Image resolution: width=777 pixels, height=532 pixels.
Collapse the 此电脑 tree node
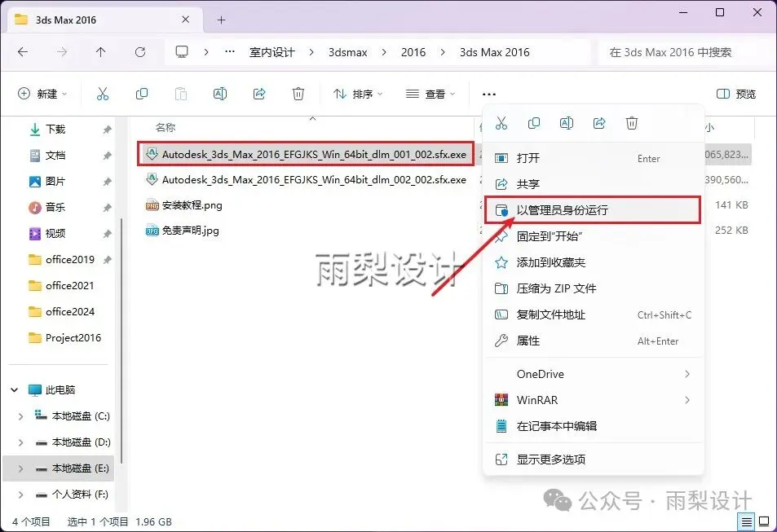15,390
